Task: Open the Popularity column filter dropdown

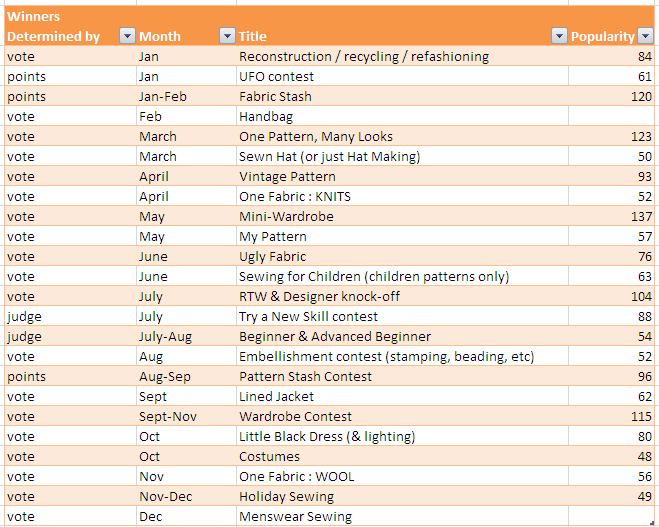Action: pyautogui.click(x=645, y=36)
